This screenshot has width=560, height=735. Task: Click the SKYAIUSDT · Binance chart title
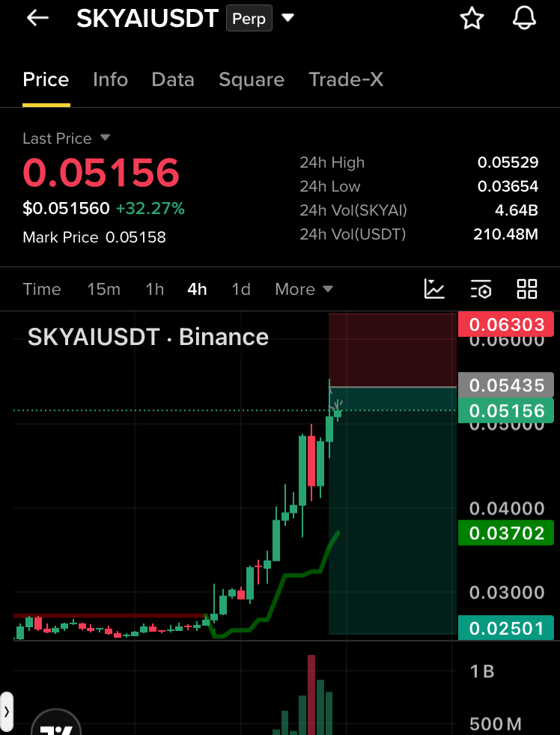pyautogui.click(x=148, y=337)
